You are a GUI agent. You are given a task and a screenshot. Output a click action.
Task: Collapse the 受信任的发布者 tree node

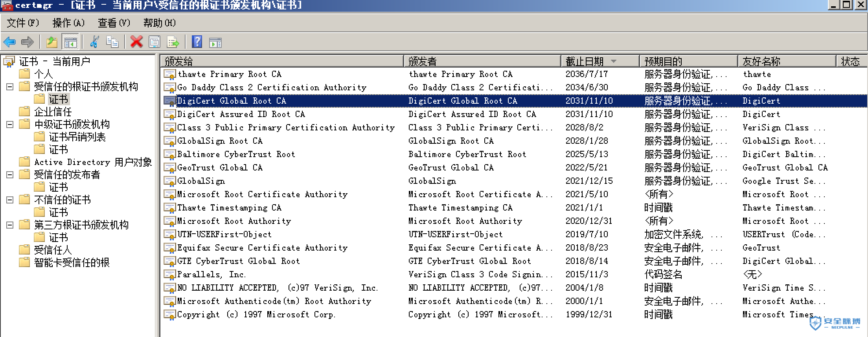(10, 175)
